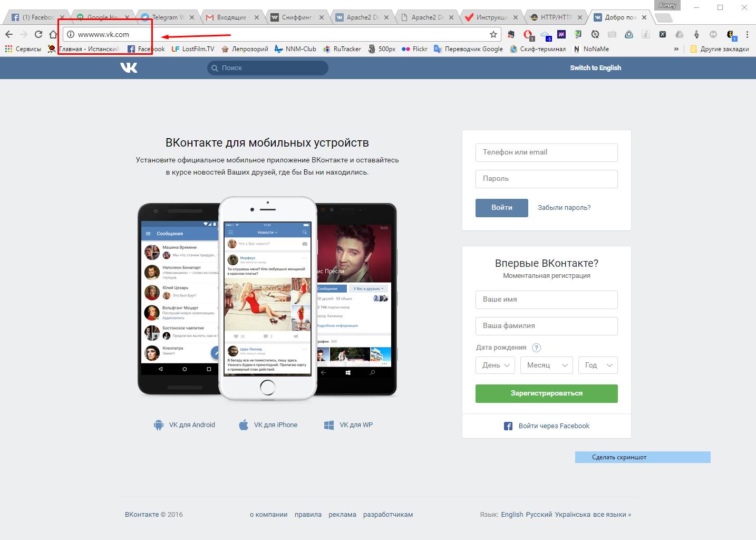Click the Alexey profile button in title bar

click(667, 5)
